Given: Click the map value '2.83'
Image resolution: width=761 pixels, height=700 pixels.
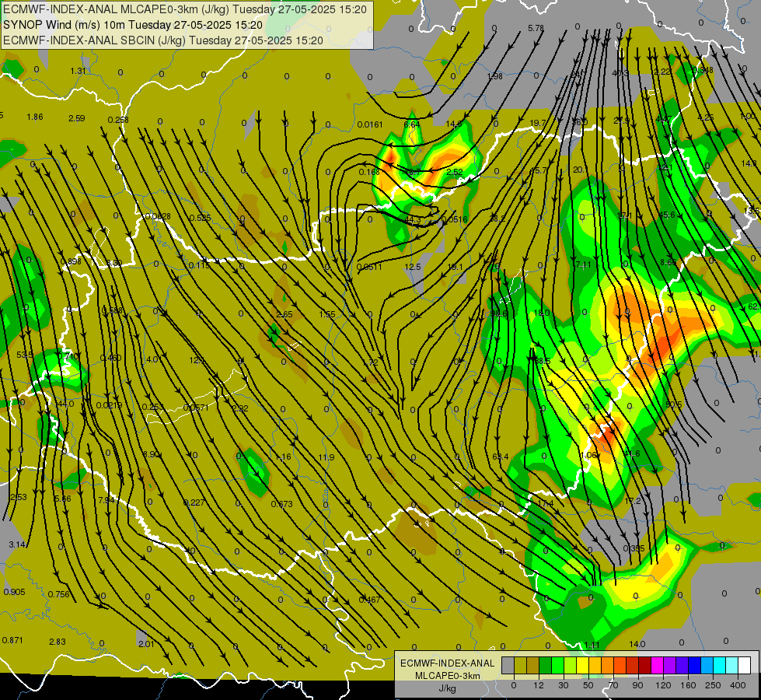Looking at the screenshot, I should (x=58, y=642).
